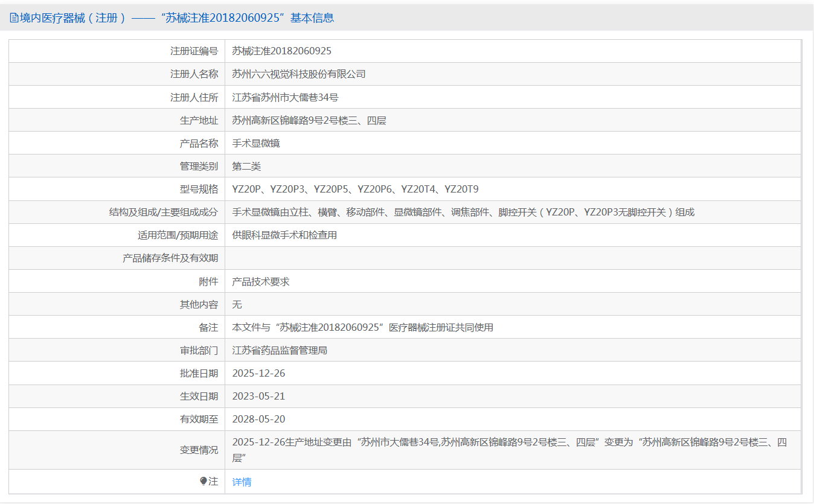Click the 有效期至 label
Screen dimensions: 814x504
pos(199,419)
